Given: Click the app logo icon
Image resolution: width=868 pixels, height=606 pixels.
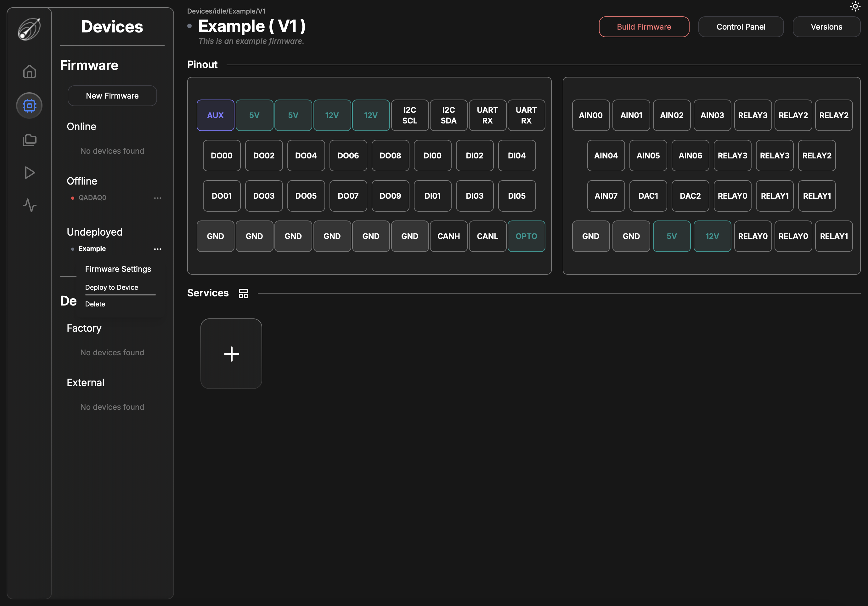Looking at the screenshot, I should [x=30, y=29].
